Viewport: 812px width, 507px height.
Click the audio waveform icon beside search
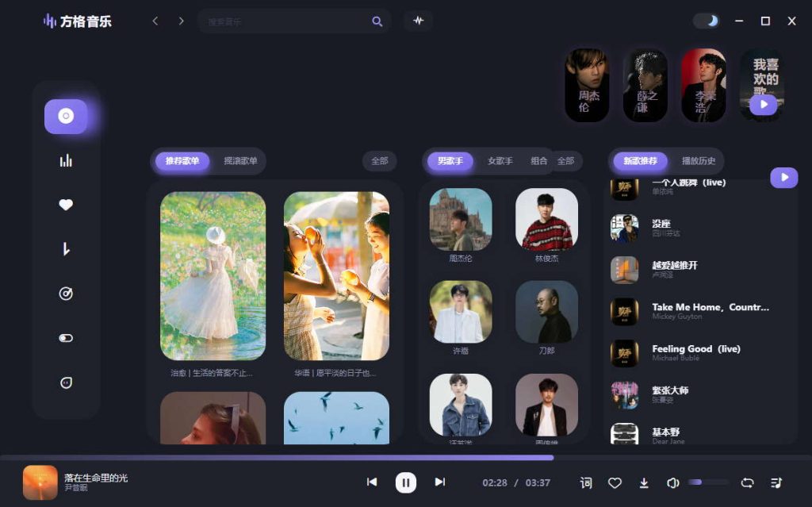[419, 21]
